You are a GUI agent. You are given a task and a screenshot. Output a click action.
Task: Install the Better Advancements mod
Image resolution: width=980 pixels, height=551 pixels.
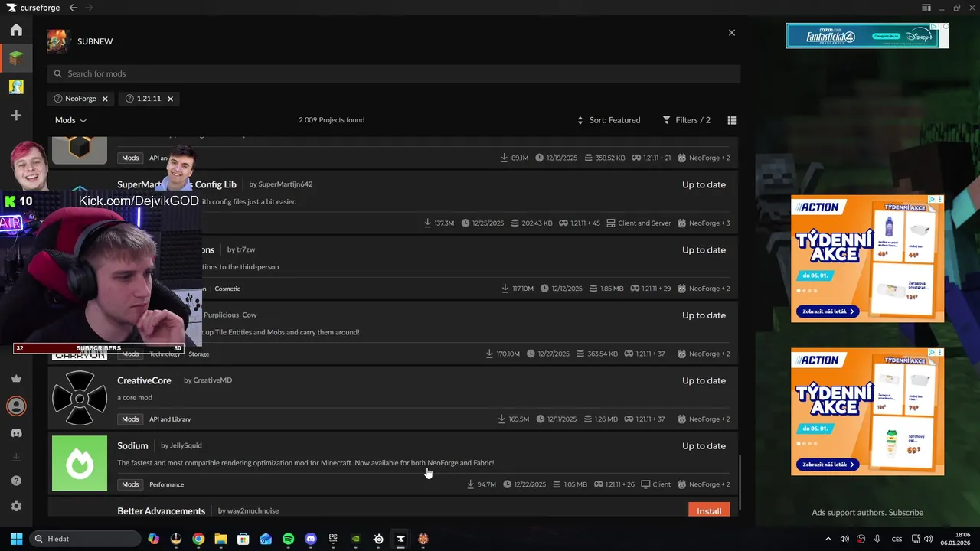pos(709,510)
